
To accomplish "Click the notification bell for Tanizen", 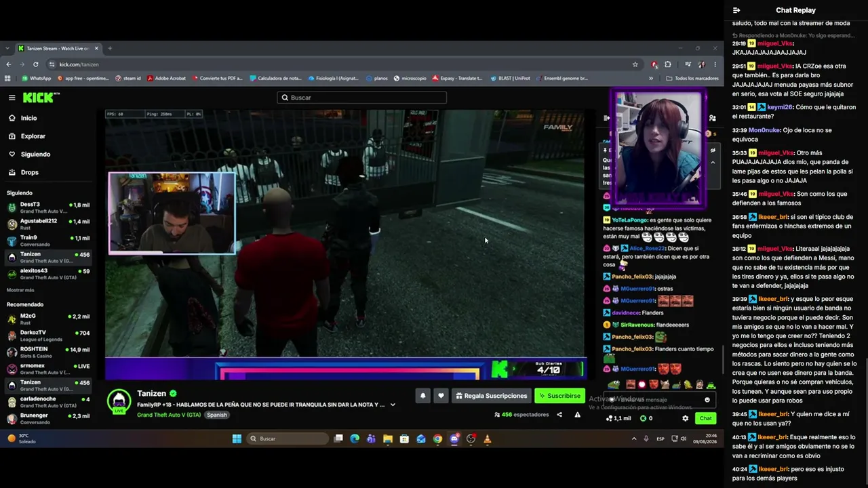I will pos(422,396).
